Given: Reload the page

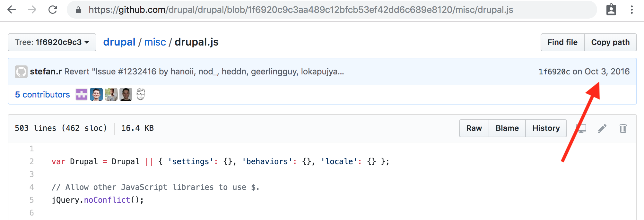Looking at the screenshot, I should point(53,10).
